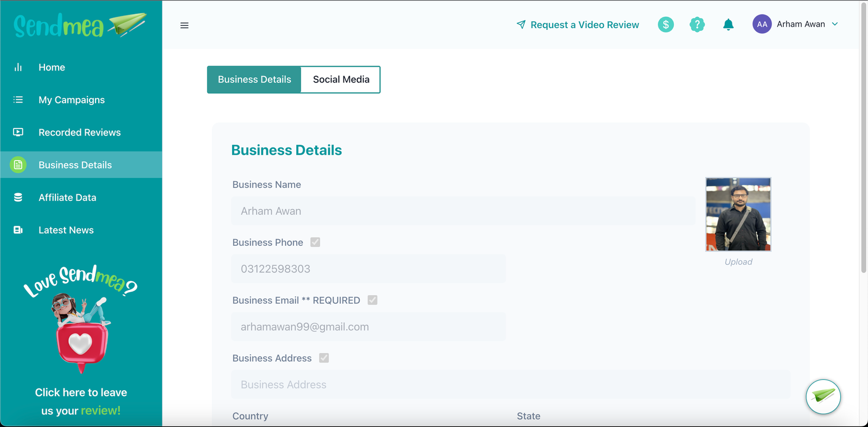Select the Business Details tab
Screen dimensions: 868x427
pyautogui.click(x=254, y=80)
